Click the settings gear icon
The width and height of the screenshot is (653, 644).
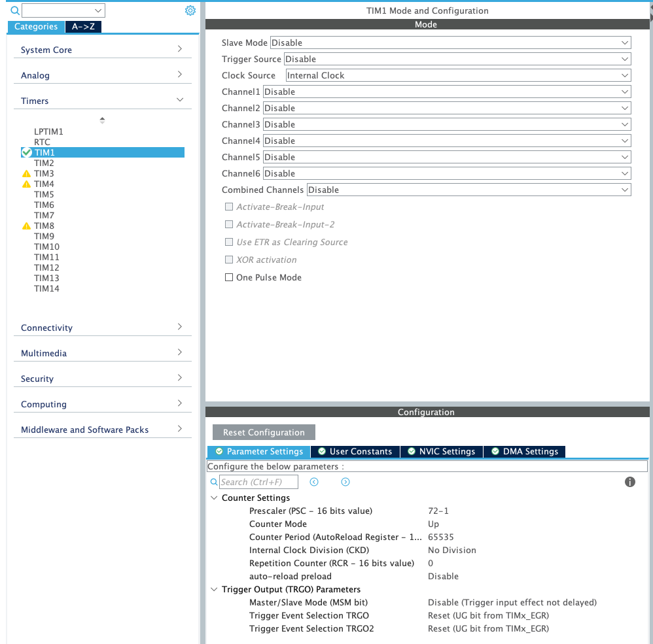[x=190, y=10]
